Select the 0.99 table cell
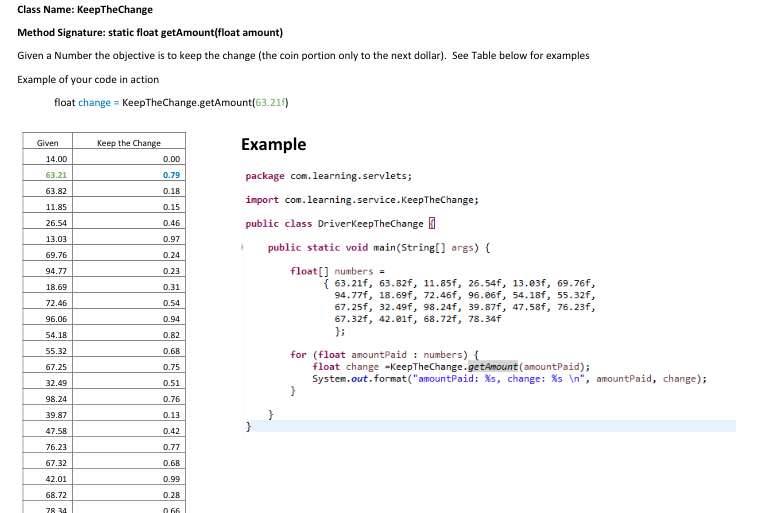The width and height of the screenshot is (769, 513). 129,479
